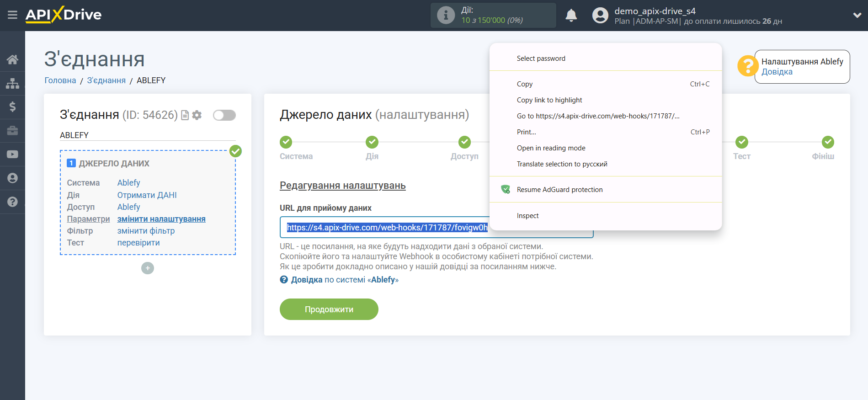868x400 pixels.
Task: Go to the Дія step
Action: [x=372, y=142]
